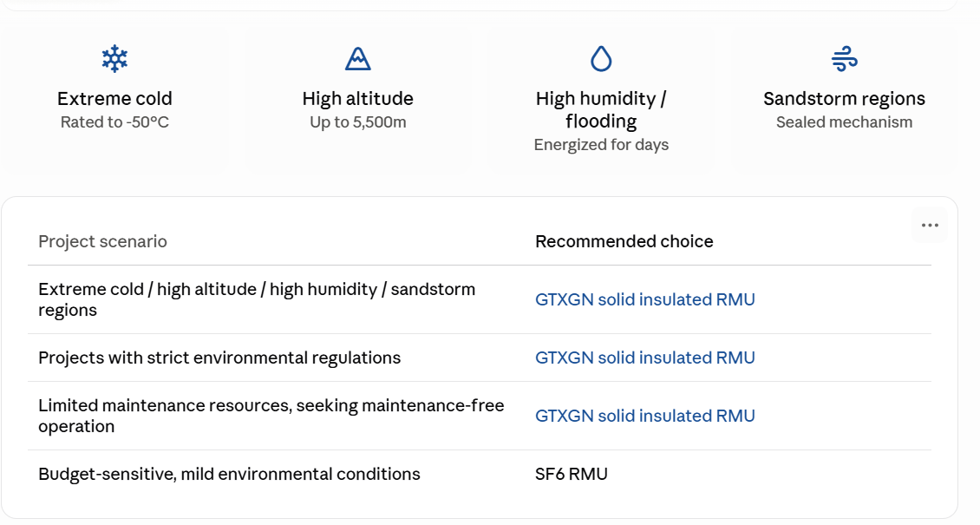Click 'Up to 5,500m' caption text
Image resolution: width=980 pixels, height=525 pixels.
point(358,121)
